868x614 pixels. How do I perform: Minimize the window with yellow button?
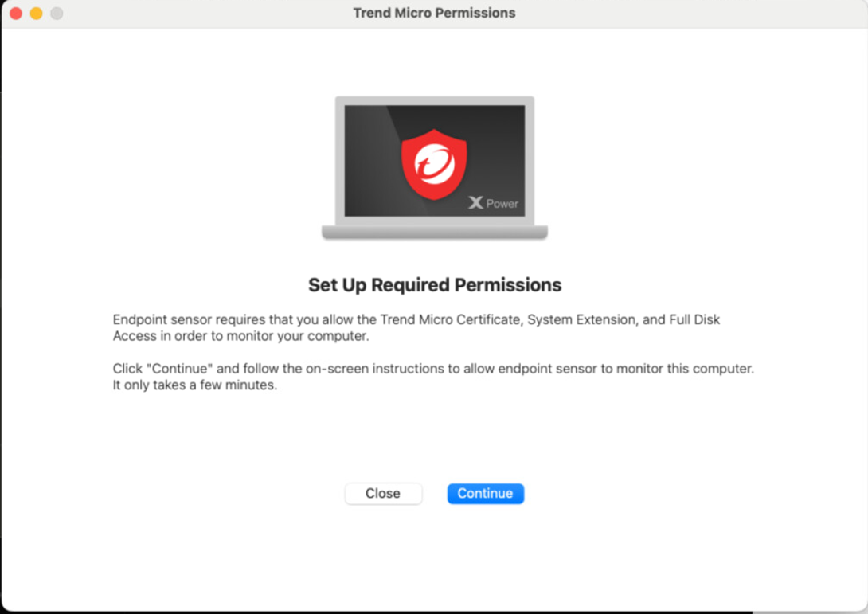[x=37, y=14]
